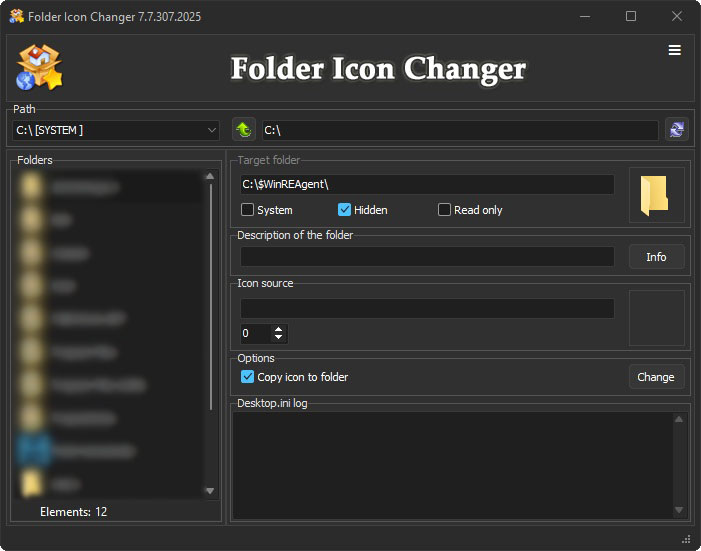
Task: Maximize the Folder Icon Changer window
Action: 631,17
